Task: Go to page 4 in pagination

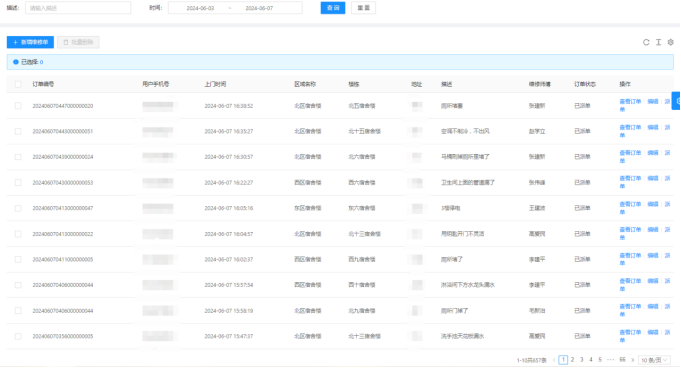Action: point(591,360)
